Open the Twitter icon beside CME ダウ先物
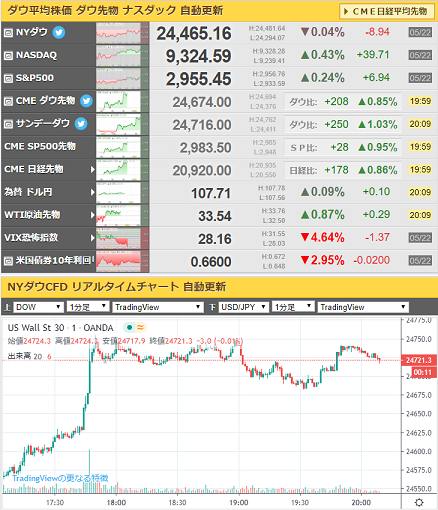Screen dimensions: 438x510 coord(86,101)
